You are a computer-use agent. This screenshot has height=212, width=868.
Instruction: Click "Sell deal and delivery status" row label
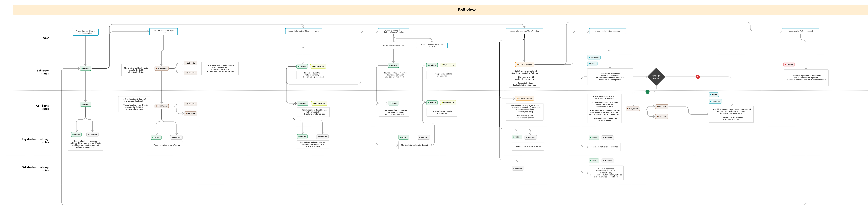35,169
